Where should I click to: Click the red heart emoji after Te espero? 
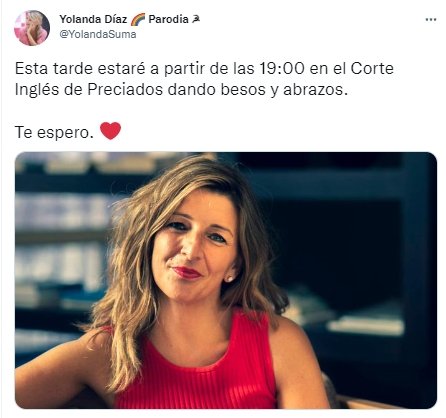[110, 131]
